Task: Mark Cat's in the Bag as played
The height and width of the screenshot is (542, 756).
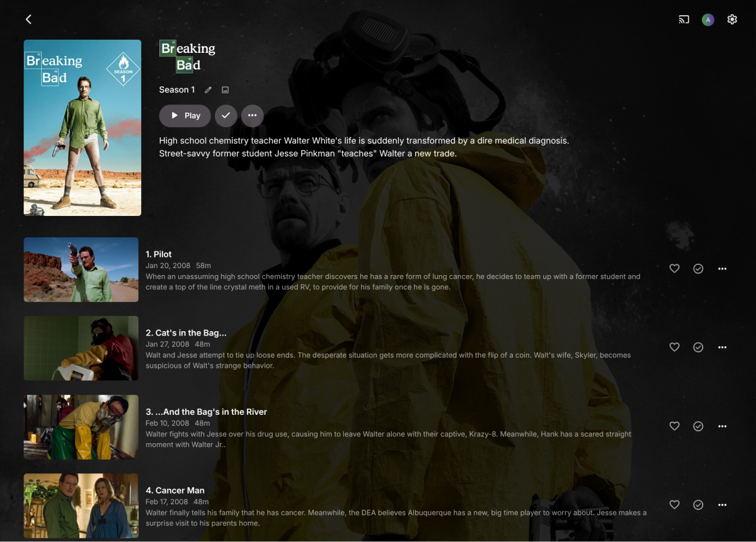Action: coord(698,347)
